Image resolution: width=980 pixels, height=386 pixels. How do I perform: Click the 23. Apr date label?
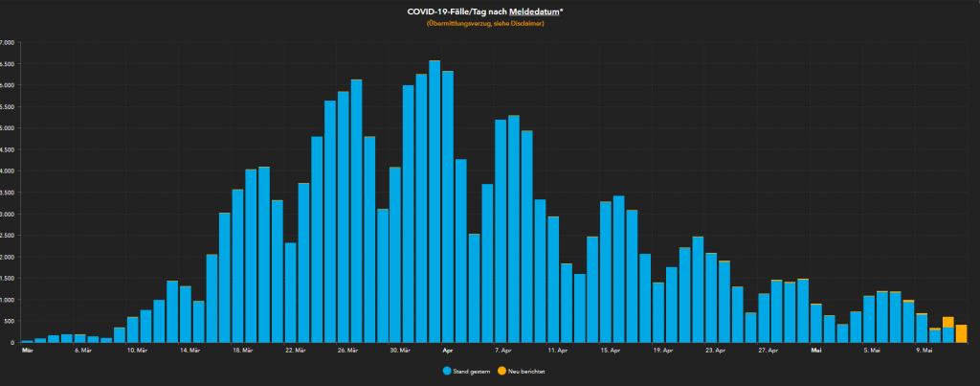[x=713, y=351]
